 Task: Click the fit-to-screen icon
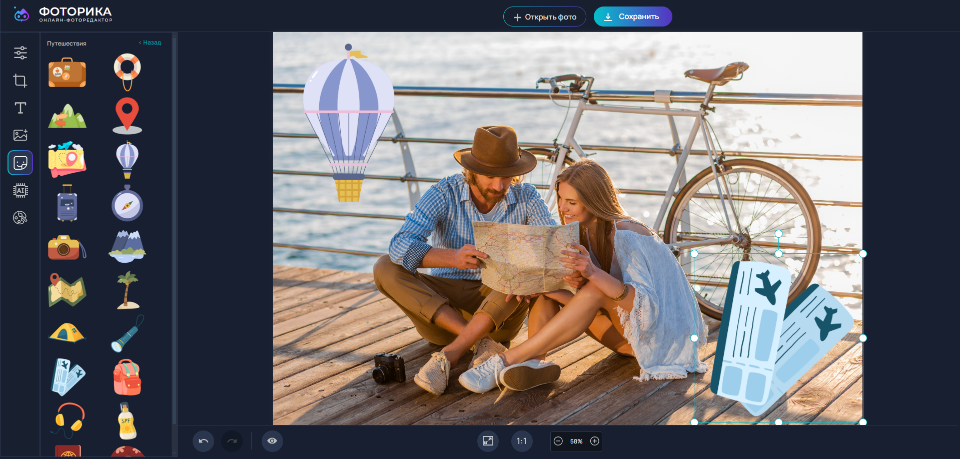click(x=488, y=441)
